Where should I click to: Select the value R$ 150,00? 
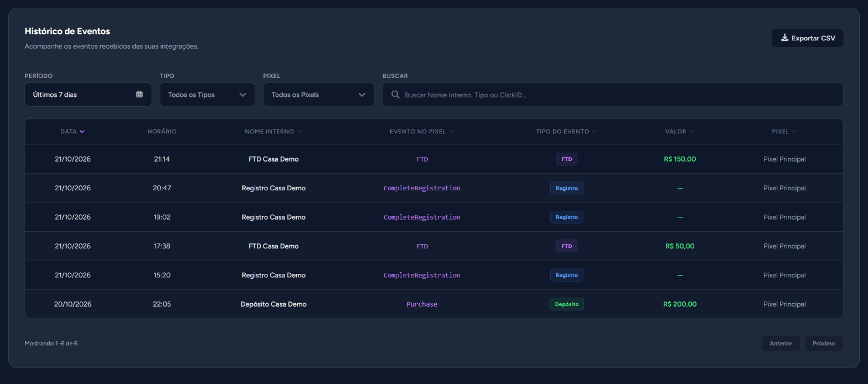[x=680, y=159]
